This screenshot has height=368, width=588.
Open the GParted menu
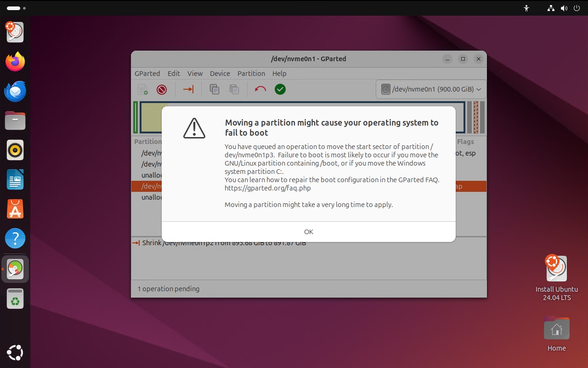[147, 74]
